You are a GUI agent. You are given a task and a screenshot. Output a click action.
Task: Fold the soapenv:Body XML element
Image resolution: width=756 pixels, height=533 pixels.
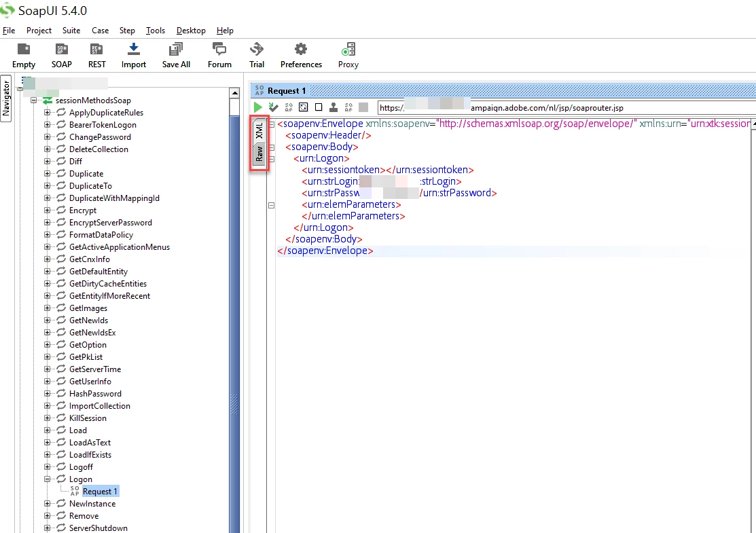pyautogui.click(x=272, y=147)
